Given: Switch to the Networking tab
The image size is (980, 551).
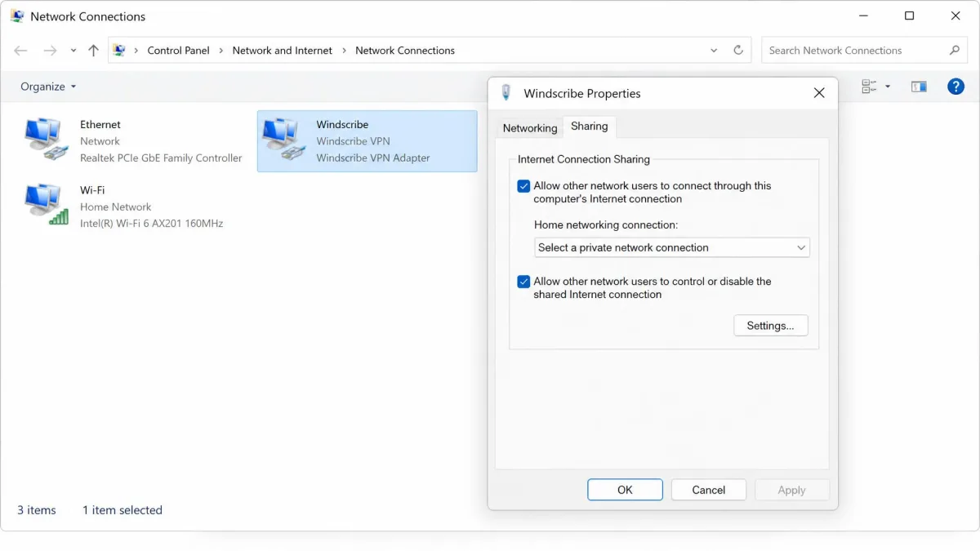Looking at the screenshot, I should click(x=529, y=128).
